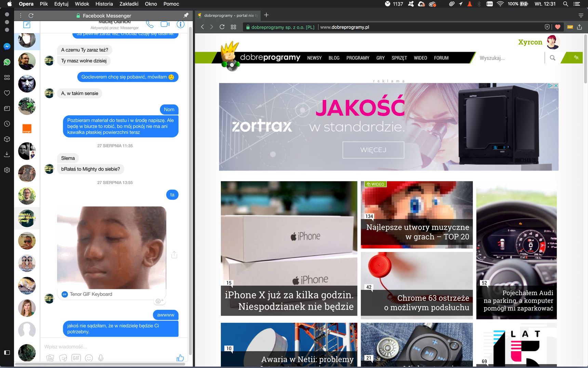Select the dobreprogramy browser tab
588x368 pixels.
click(x=228, y=15)
